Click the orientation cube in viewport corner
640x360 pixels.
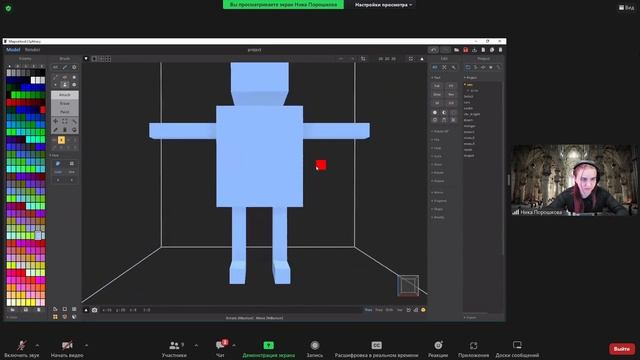(408, 285)
